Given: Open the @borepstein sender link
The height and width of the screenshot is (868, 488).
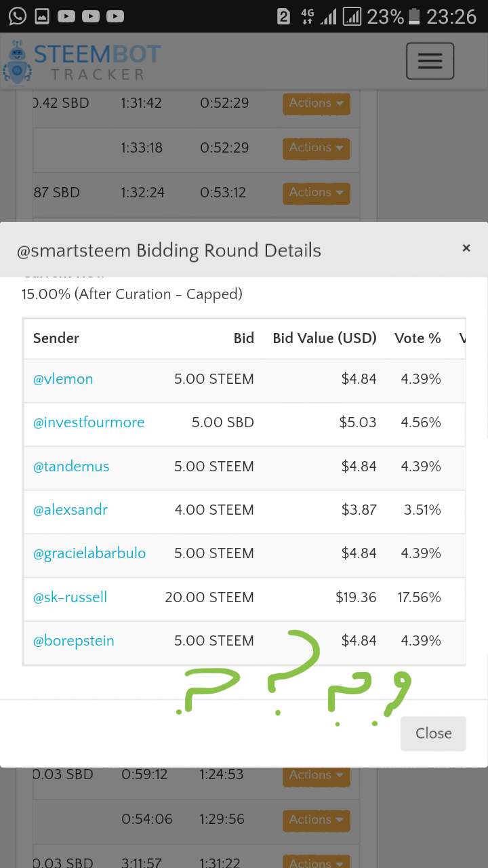Looking at the screenshot, I should [74, 641].
